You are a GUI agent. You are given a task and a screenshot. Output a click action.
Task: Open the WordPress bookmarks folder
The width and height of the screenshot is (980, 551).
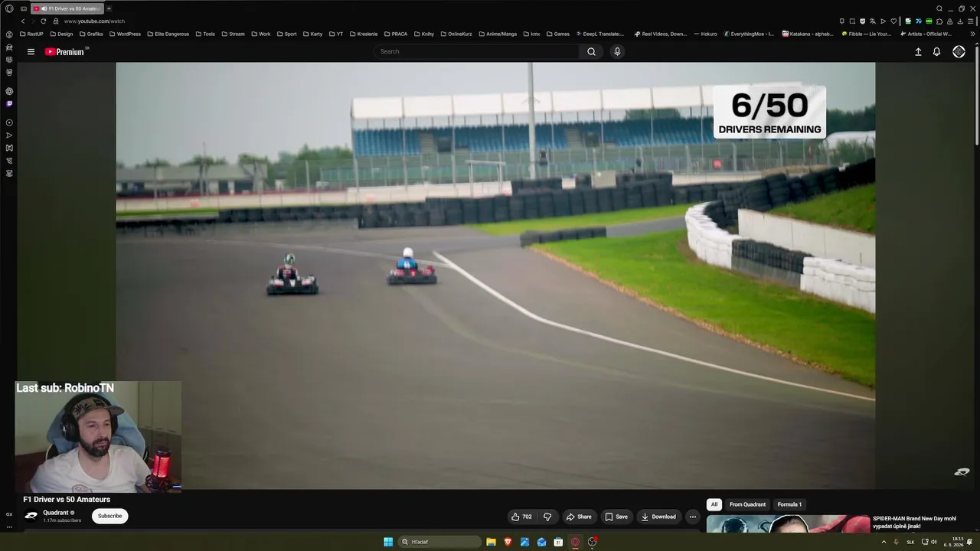click(125, 34)
